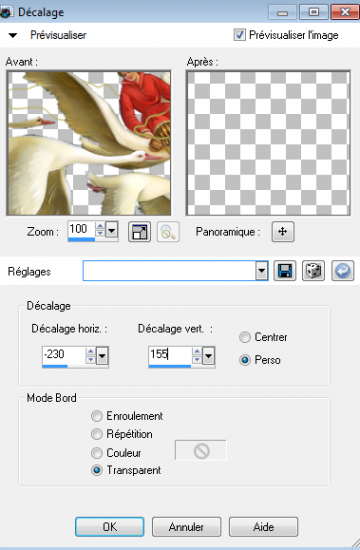Increase the Décalage vert. value with up arrow
Image resolution: width=360 pixels, height=550 pixels.
[x=197, y=351]
